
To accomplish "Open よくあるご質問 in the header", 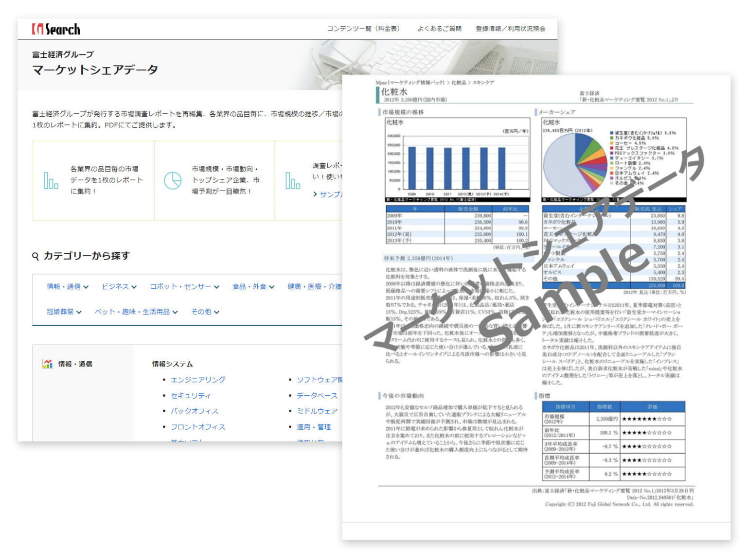I will click(439, 29).
